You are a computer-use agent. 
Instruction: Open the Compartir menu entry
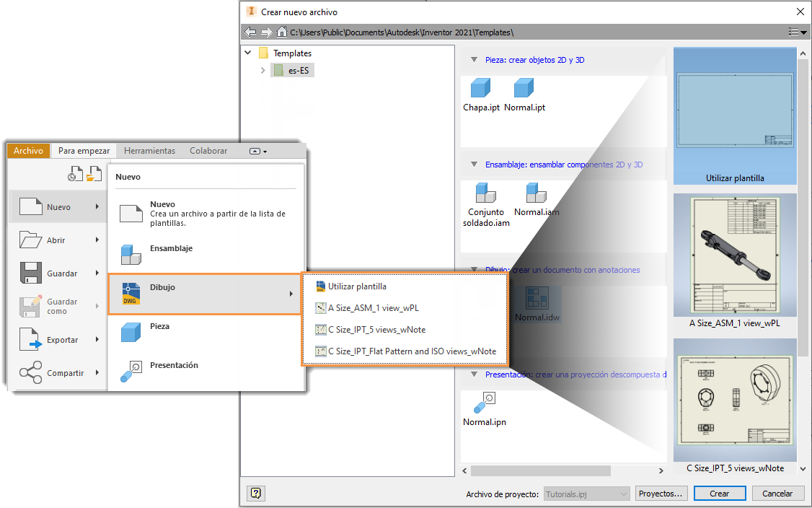point(58,373)
